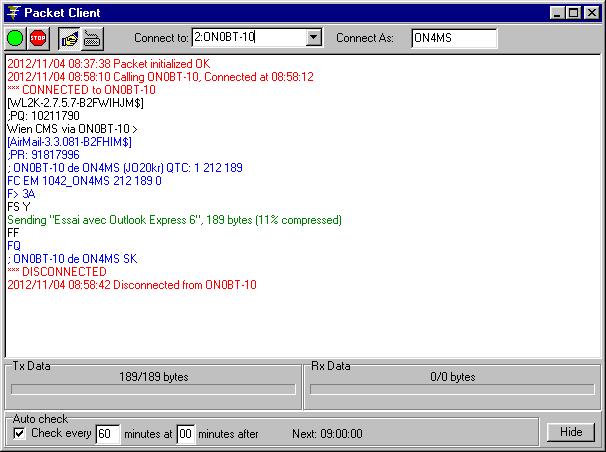Click the 60 minutes interval field
This screenshot has width=606, height=452.
pyautogui.click(x=107, y=434)
